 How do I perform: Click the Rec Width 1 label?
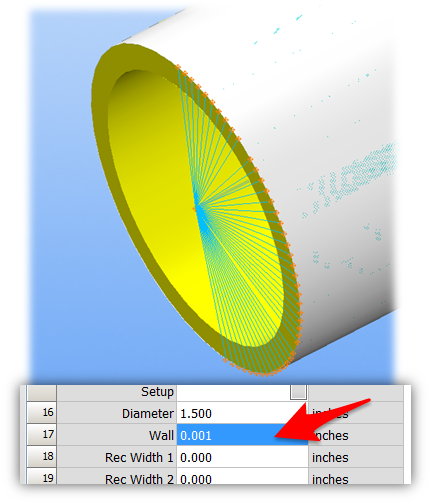coord(139,457)
